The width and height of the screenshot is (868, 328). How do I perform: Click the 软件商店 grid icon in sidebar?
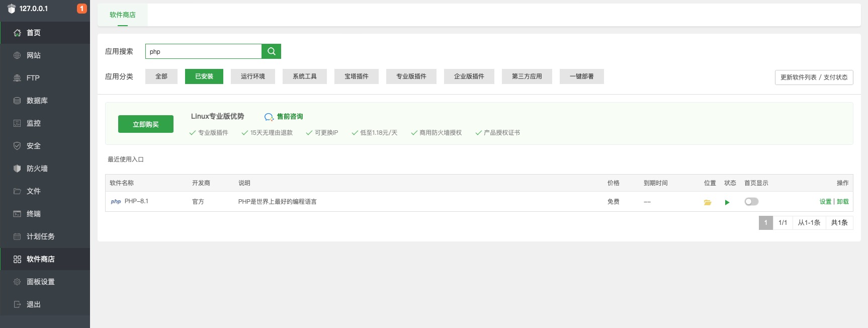click(x=17, y=259)
